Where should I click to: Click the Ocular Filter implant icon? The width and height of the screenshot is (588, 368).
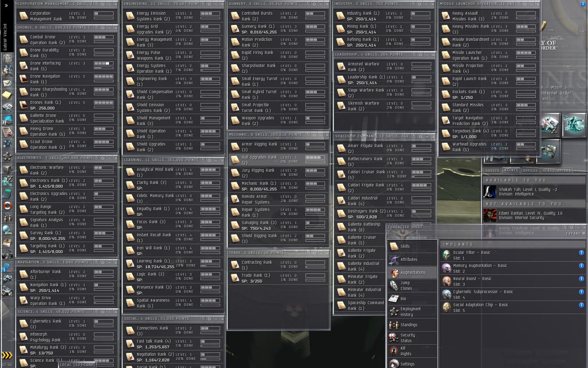coord(447,255)
